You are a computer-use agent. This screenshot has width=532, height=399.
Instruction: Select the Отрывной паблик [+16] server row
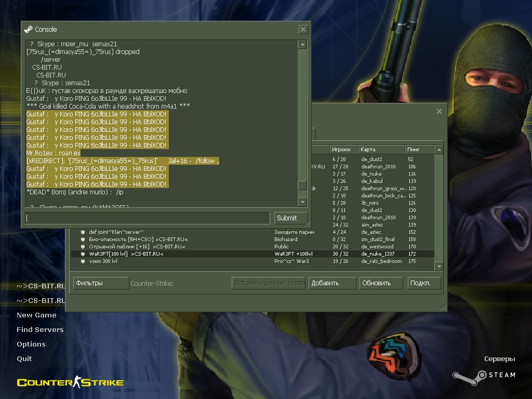click(x=252, y=247)
